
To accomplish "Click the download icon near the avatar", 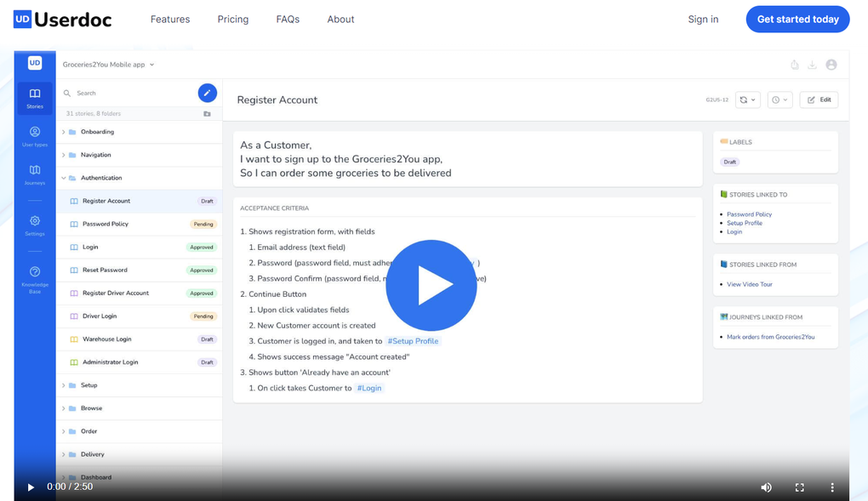I will click(x=813, y=64).
